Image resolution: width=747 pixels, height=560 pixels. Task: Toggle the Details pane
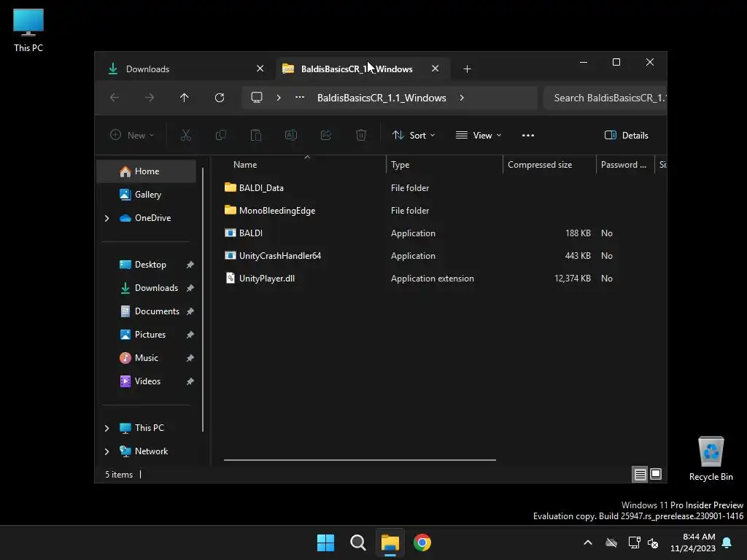pyautogui.click(x=627, y=135)
